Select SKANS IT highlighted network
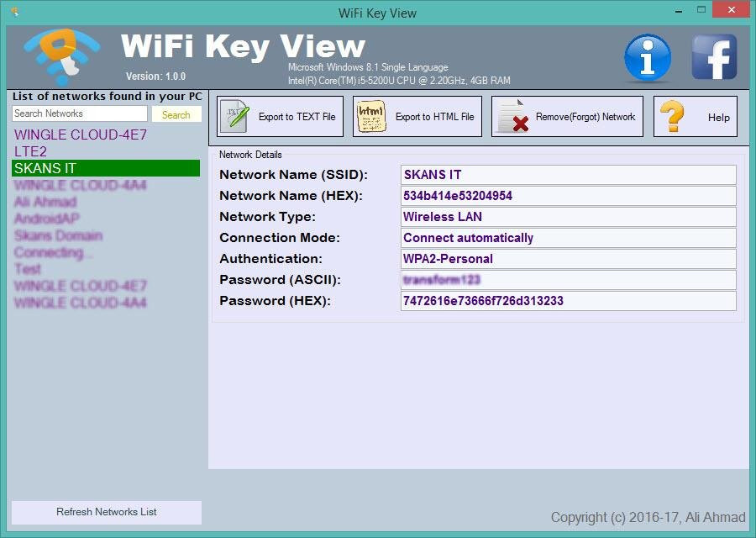Viewport: 756px width, 538px height. [x=106, y=168]
